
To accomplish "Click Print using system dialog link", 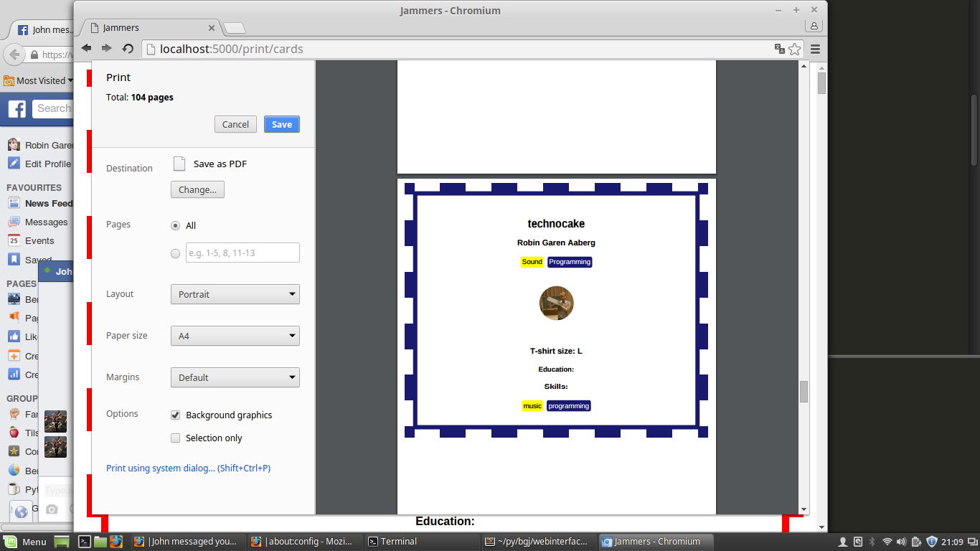I will tap(188, 468).
